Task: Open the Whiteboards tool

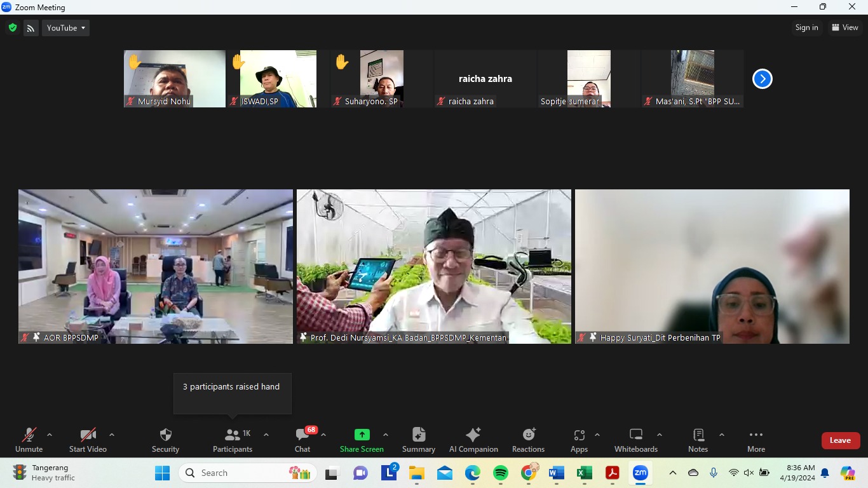Action: pos(635,435)
